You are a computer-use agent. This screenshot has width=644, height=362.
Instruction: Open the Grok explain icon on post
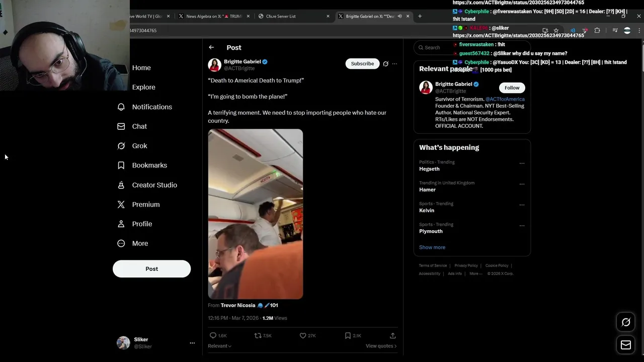pyautogui.click(x=385, y=64)
